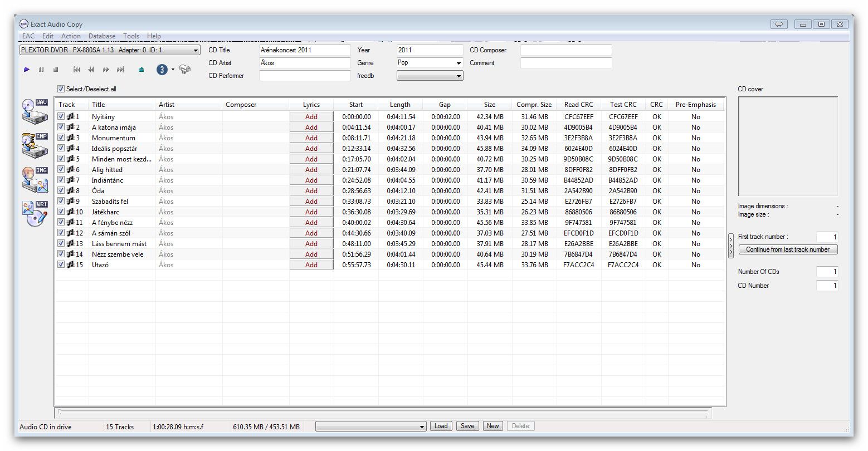The width and height of the screenshot is (868, 451).
Task: Uncheck track 4 Ideális popsztár checkbox
Action: point(61,149)
